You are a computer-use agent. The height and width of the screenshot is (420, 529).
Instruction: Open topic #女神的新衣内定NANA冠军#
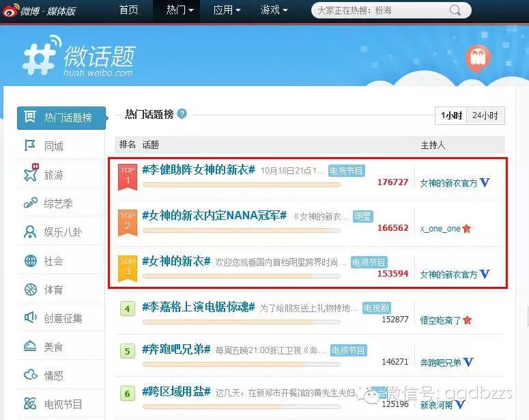(x=214, y=215)
